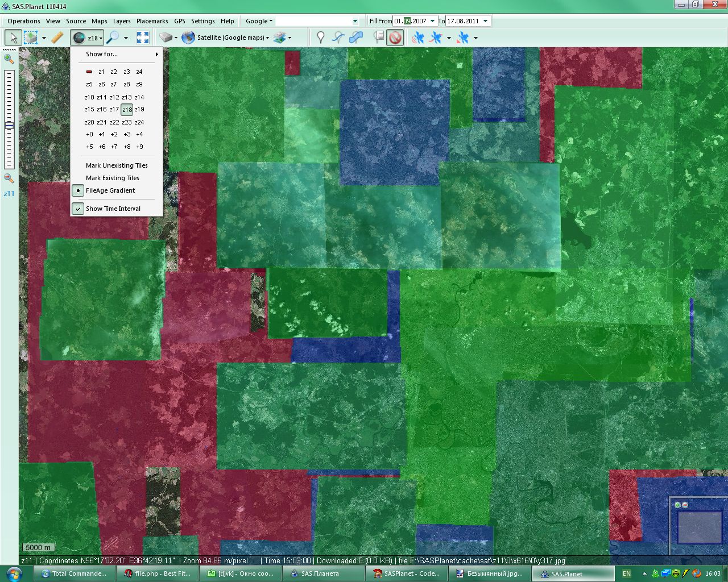The width and height of the screenshot is (728, 582).
Task: Switch to Total Commander in taskbar
Action: [x=74, y=573]
